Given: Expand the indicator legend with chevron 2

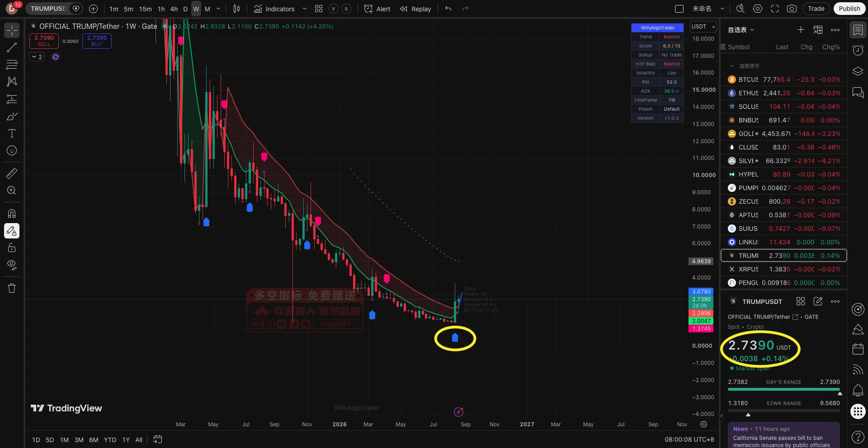Looking at the screenshot, I should coord(37,57).
